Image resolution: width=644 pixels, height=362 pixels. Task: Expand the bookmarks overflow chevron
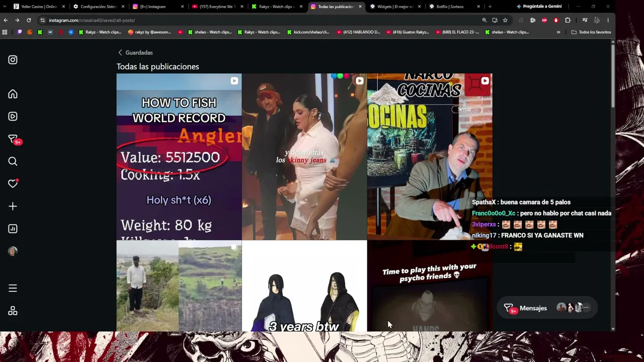[558, 32]
